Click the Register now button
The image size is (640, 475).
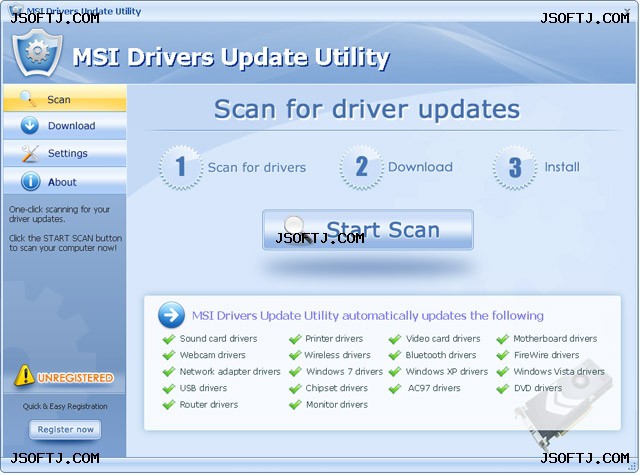65,429
